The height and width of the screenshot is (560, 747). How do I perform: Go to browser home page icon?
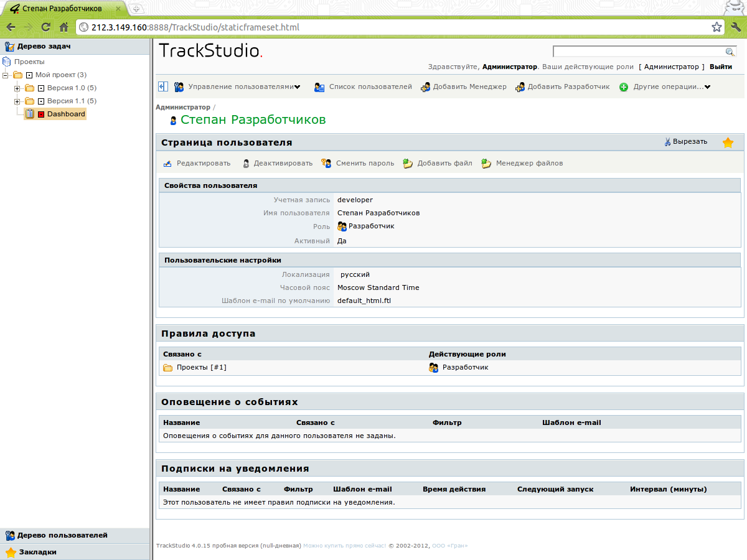pos(63,27)
